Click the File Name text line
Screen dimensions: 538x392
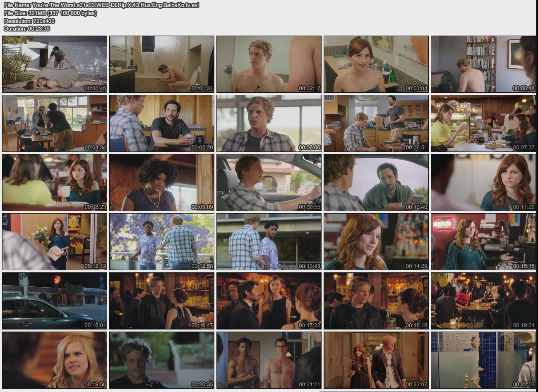click(x=101, y=5)
